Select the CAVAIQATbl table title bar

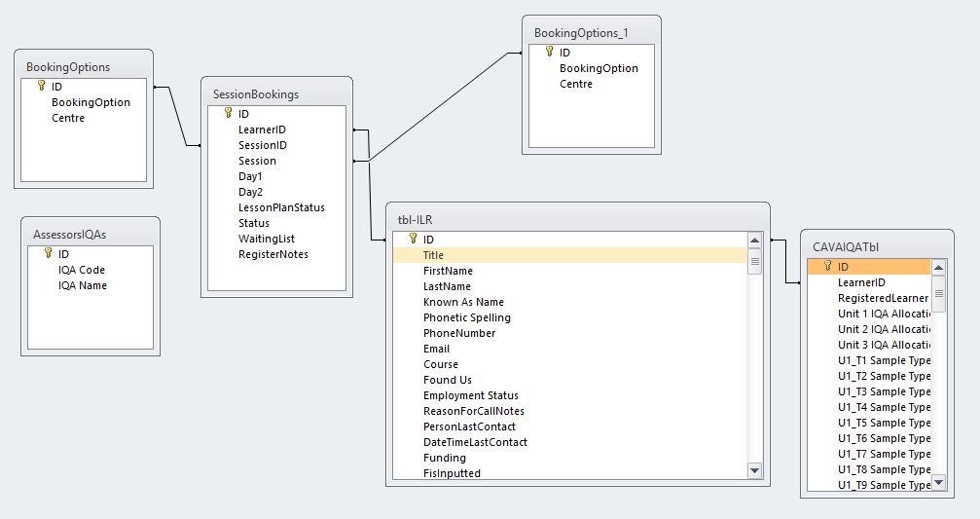[877, 246]
